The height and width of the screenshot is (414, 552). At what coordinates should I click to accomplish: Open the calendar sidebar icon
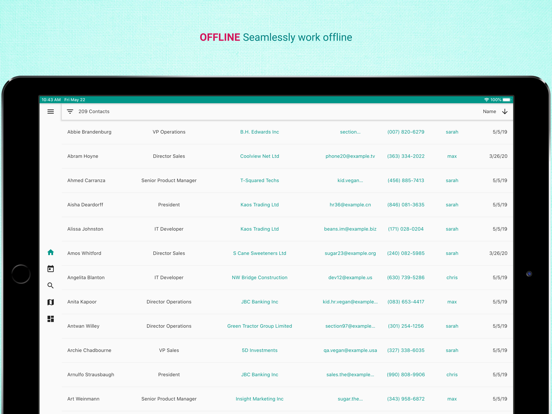click(51, 269)
